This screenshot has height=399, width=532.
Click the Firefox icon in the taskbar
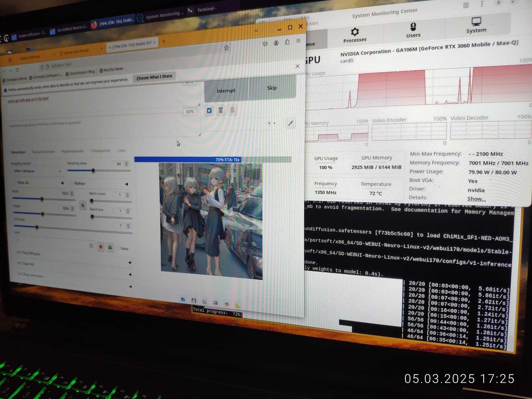point(94,25)
